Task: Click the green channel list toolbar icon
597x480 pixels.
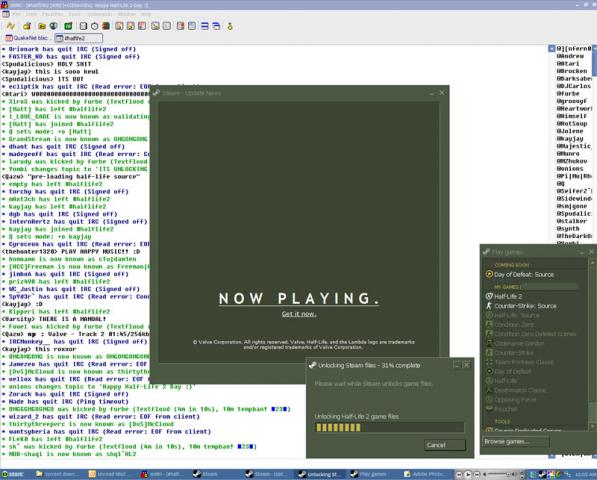Action: click(68, 26)
